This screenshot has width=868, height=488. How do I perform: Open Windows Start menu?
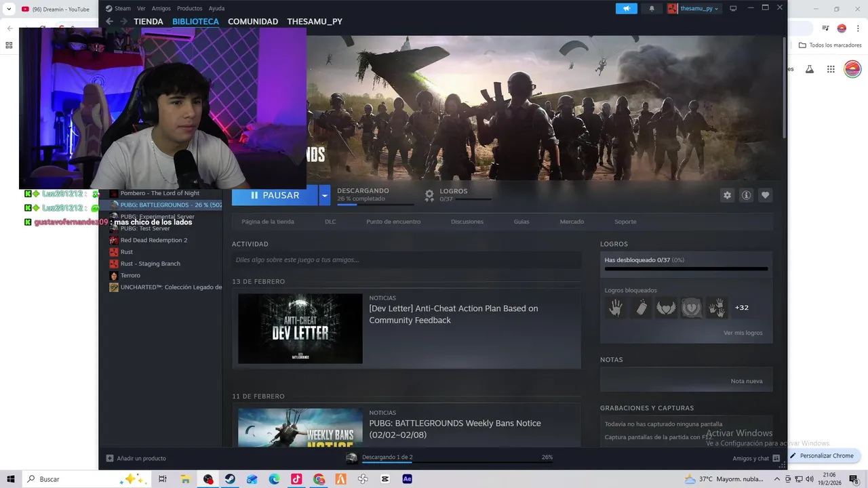(x=11, y=479)
